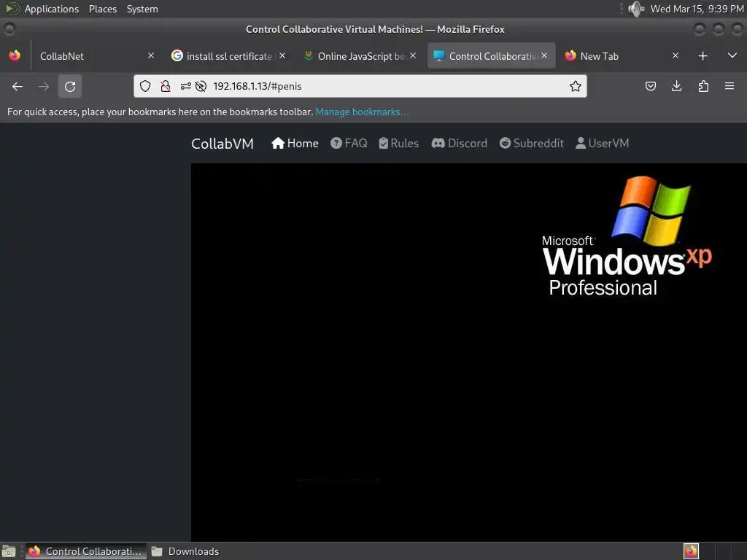Close the install ssl certificate tab
This screenshot has height=560, width=747.
(282, 55)
